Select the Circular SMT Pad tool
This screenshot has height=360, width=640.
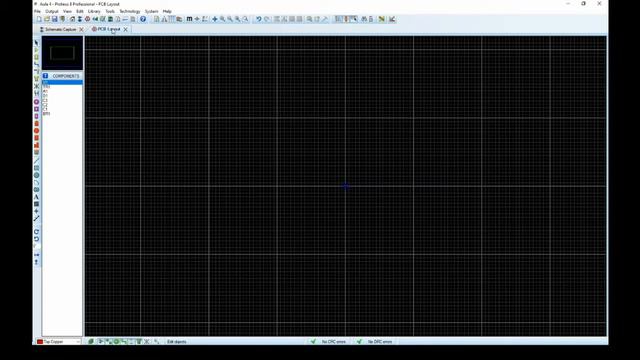tap(36, 131)
